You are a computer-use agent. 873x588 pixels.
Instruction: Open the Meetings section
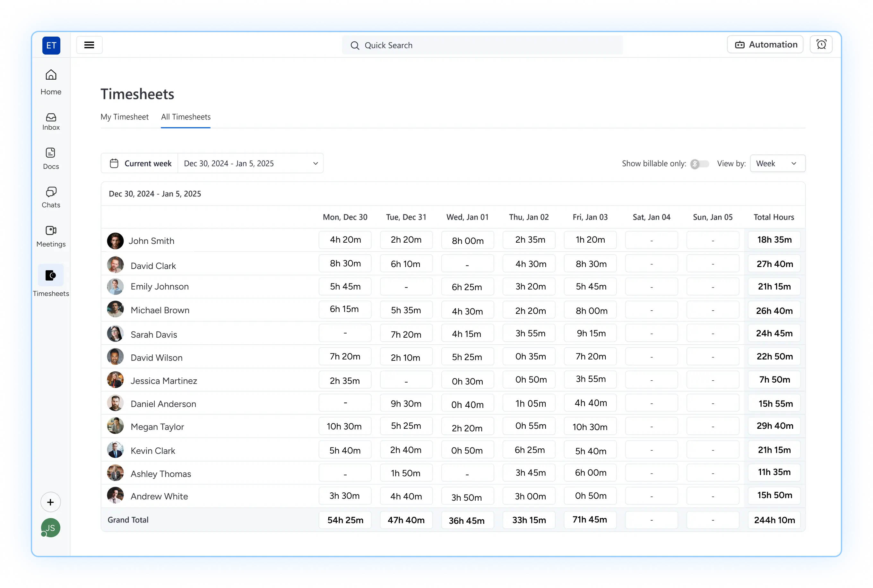pos(51,236)
